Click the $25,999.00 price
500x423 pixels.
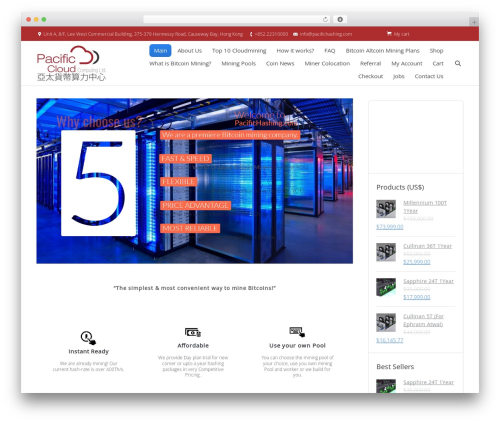pyautogui.click(x=417, y=262)
